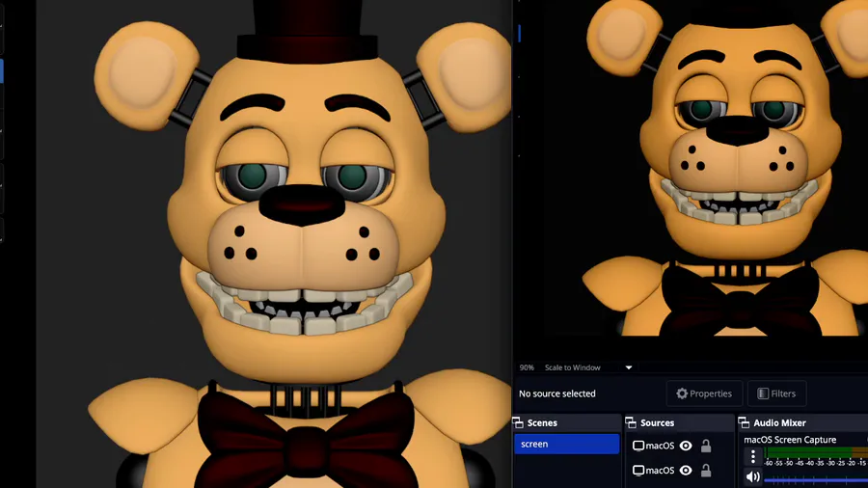Click the 'Sources' panel title
Screen dimensions: 868x488
coord(657,422)
